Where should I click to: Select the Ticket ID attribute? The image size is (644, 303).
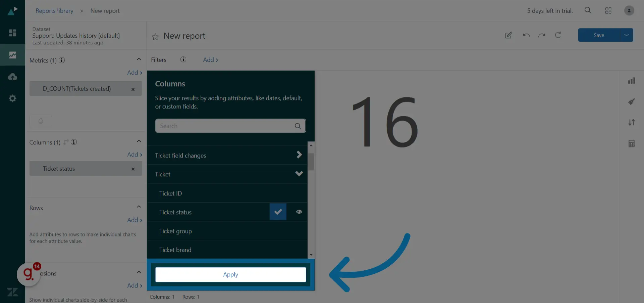pyautogui.click(x=227, y=193)
